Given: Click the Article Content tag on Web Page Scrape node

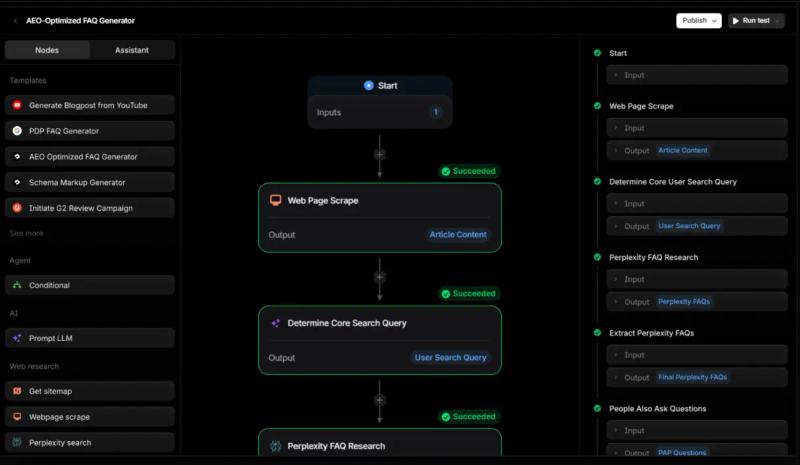Looking at the screenshot, I should (458, 234).
